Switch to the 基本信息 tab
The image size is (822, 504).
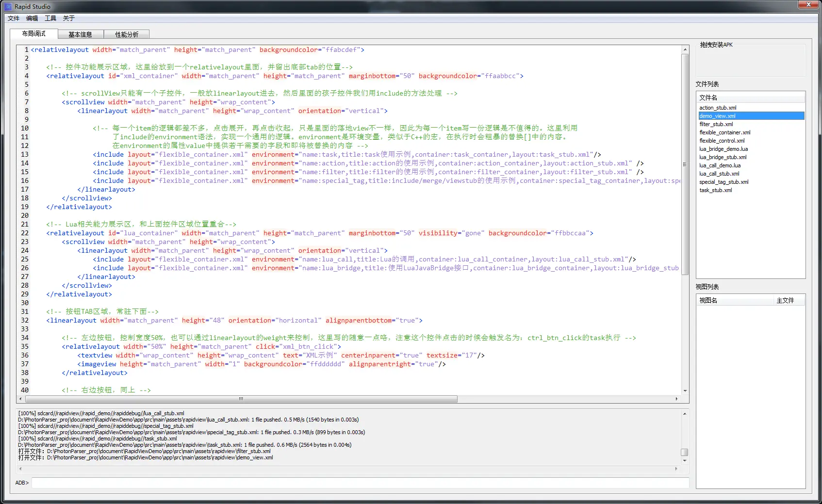pos(80,34)
